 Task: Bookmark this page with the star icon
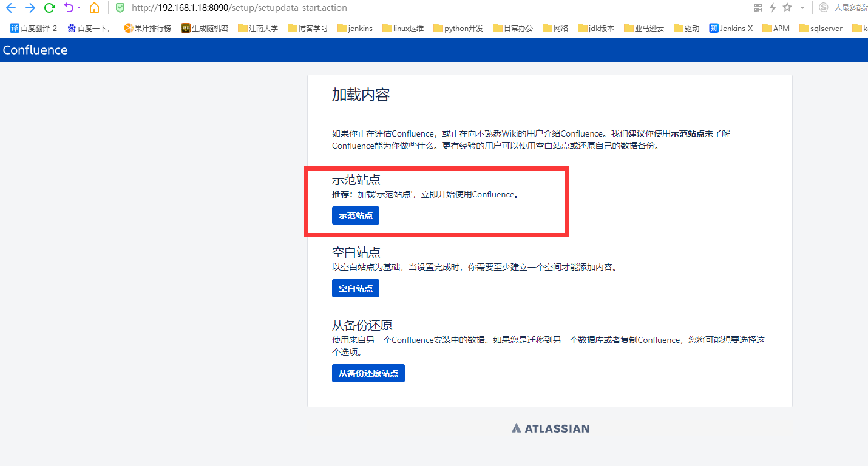pos(787,7)
